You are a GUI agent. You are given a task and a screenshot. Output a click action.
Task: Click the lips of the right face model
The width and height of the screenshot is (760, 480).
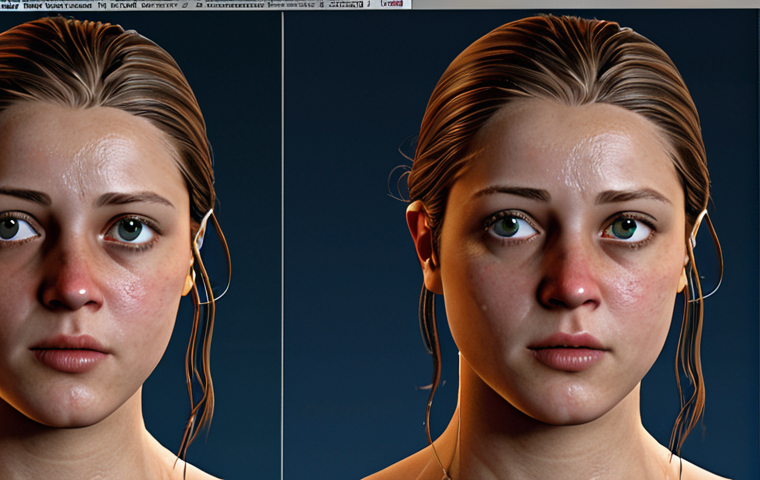pyautogui.click(x=566, y=351)
